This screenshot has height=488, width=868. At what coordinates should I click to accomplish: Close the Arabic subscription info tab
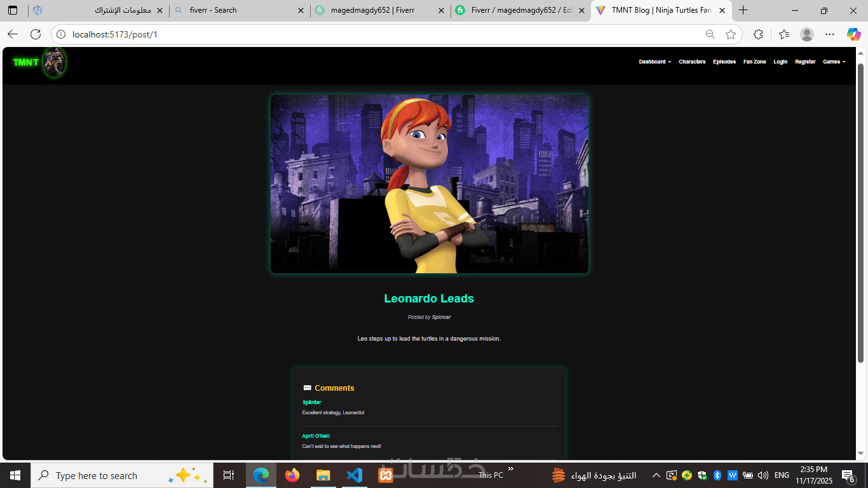tap(159, 10)
